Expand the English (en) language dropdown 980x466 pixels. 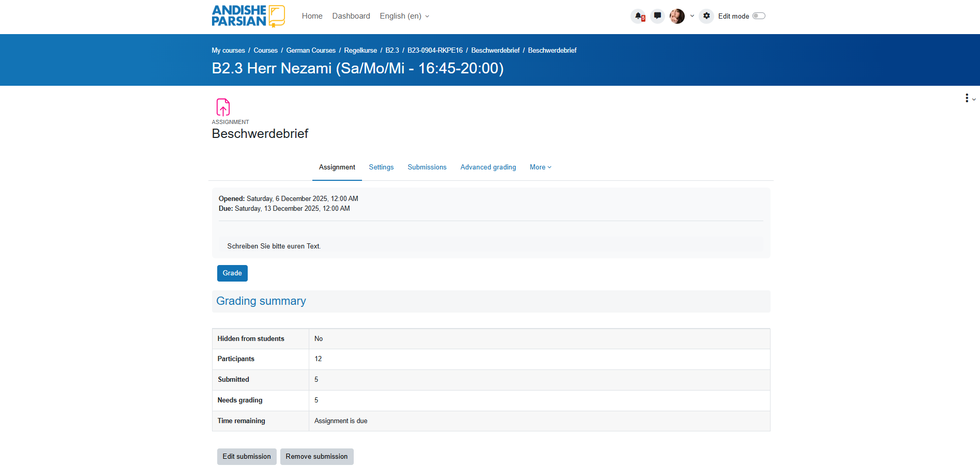point(404,16)
